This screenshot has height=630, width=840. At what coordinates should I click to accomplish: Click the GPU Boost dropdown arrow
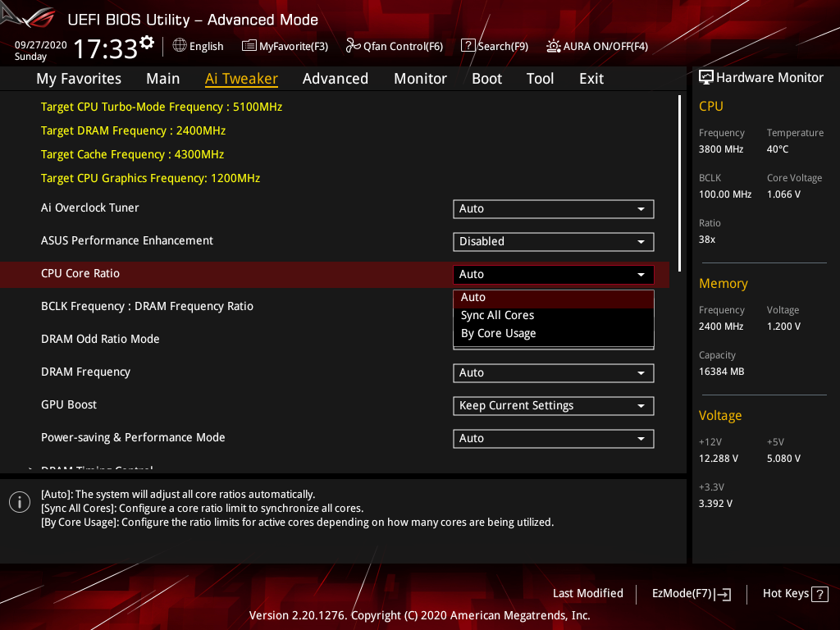(641, 406)
